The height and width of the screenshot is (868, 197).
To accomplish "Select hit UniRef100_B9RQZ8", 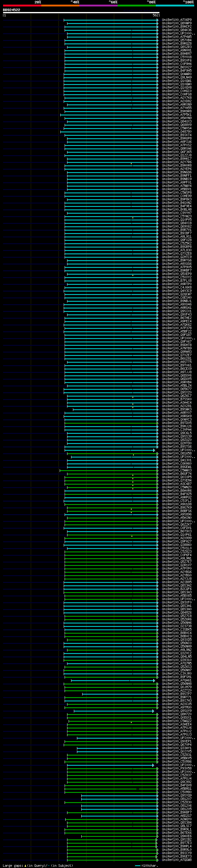I will (x=177, y=43).
